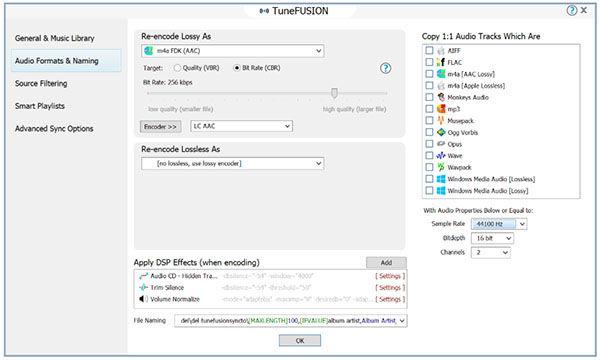Enable the AIFF checkbox

click(429, 50)
